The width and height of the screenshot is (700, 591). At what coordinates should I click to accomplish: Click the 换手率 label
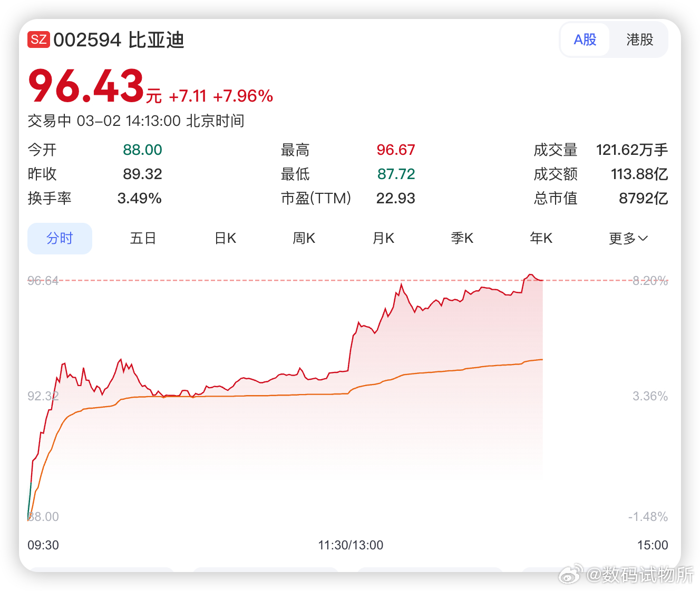coord(50,199)
